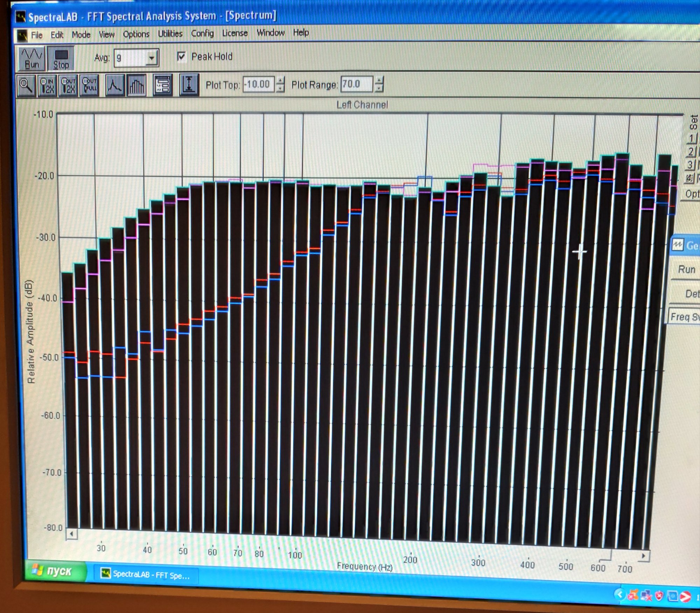Click the overlay set 4 icon button
This screenshot has width=700, height=613.
(x=689, y=178)
